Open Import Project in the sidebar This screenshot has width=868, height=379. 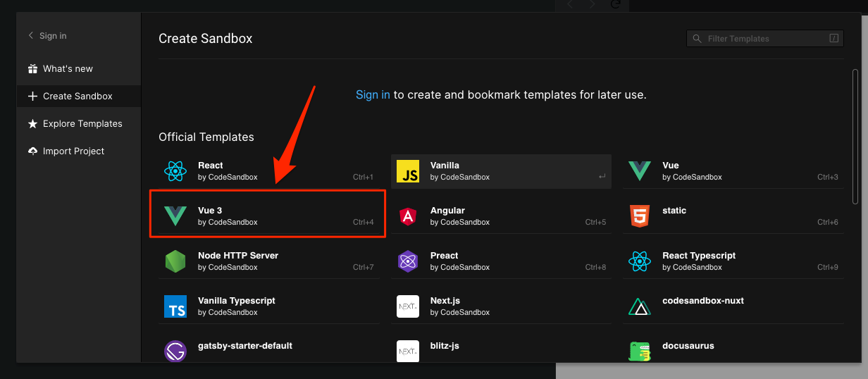pyautogui.click(x=73, y=151)
